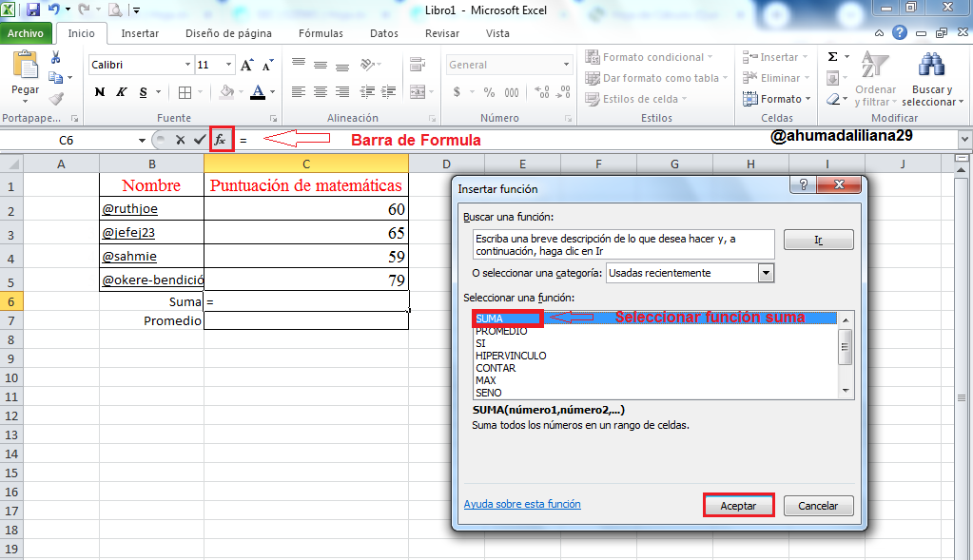
Task: Switch to the Insertar tab
Action: [140, 33]
